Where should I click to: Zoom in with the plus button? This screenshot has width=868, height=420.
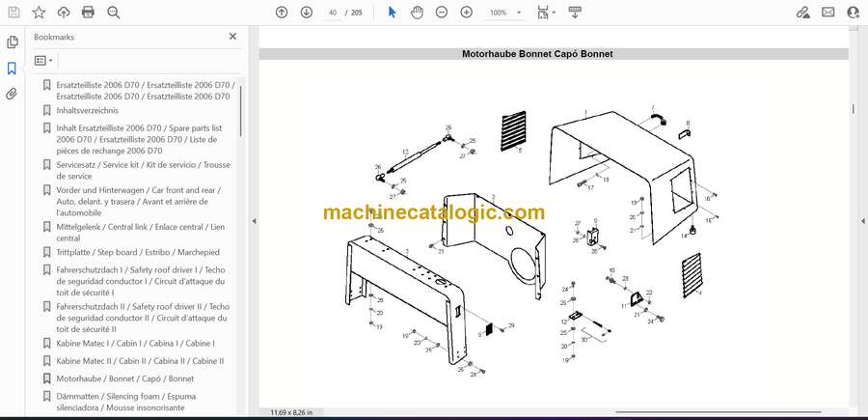coord(467,13)
